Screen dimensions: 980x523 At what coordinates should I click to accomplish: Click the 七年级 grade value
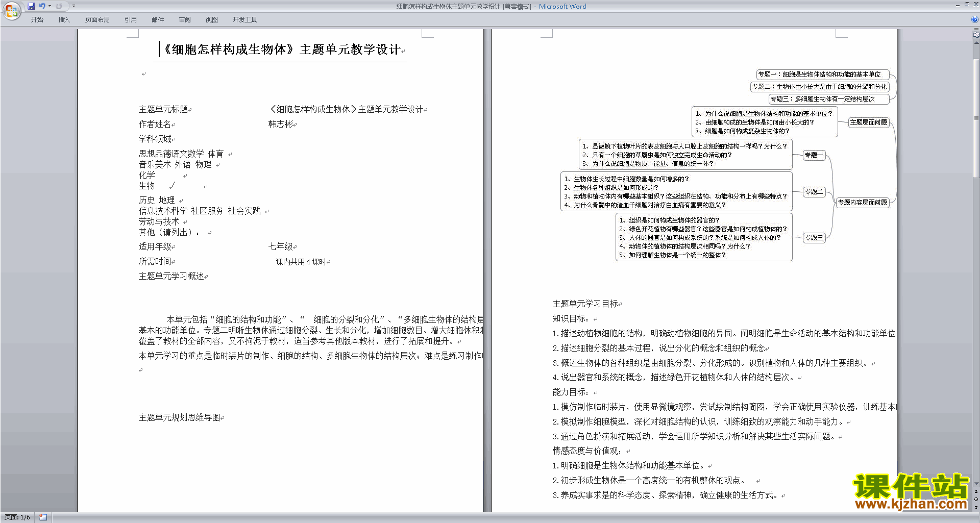click(281, 246)
